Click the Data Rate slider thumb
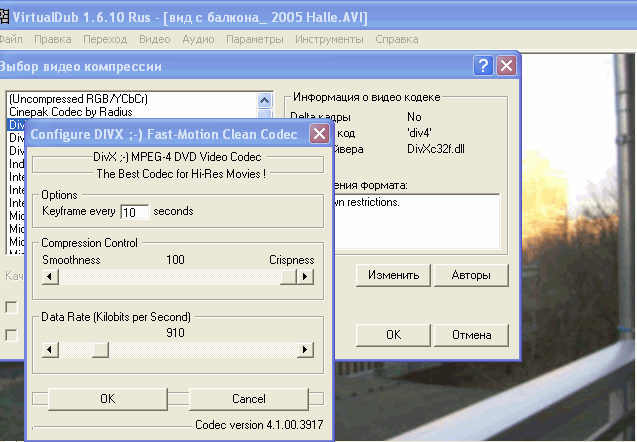Image resolution: width=637 pixels, height=442 pixels. pos(100,349)
